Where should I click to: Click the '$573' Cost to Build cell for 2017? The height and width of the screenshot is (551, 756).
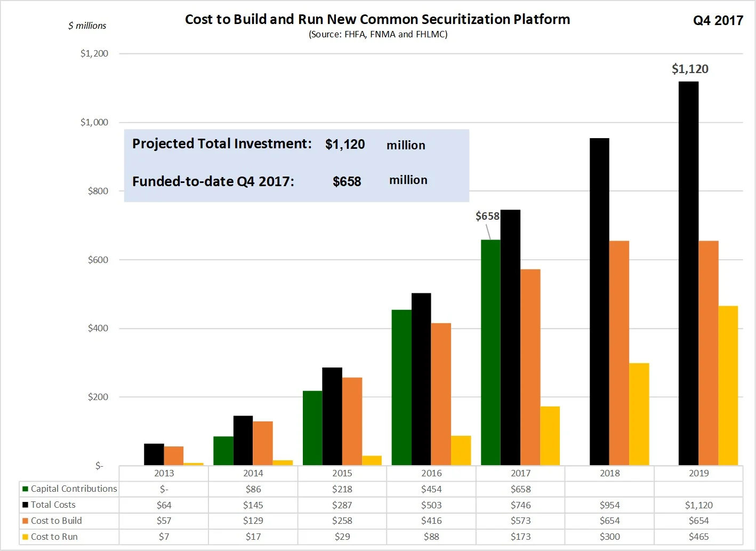point(520,521)
